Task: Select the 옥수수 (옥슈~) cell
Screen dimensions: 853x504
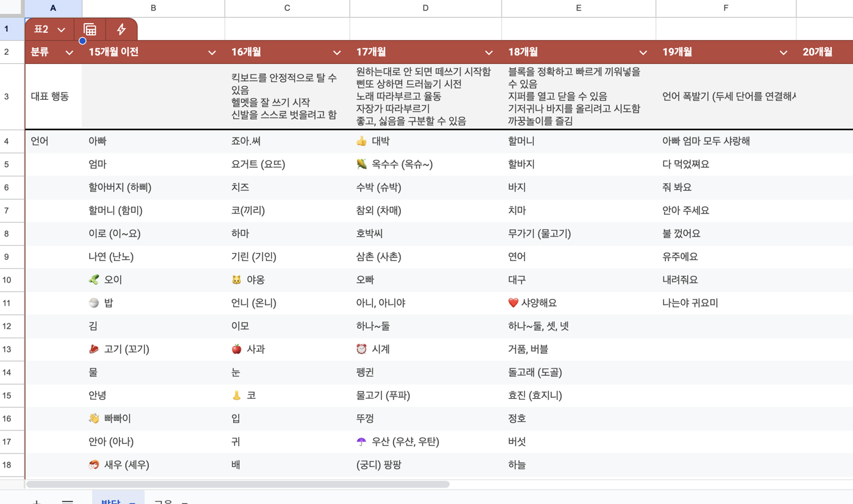Action: (x=425, y=164)
